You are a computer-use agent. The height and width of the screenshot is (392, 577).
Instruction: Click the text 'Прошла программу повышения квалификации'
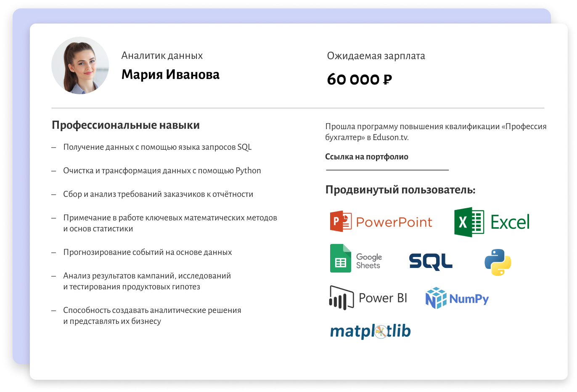(x=412, y=127)
